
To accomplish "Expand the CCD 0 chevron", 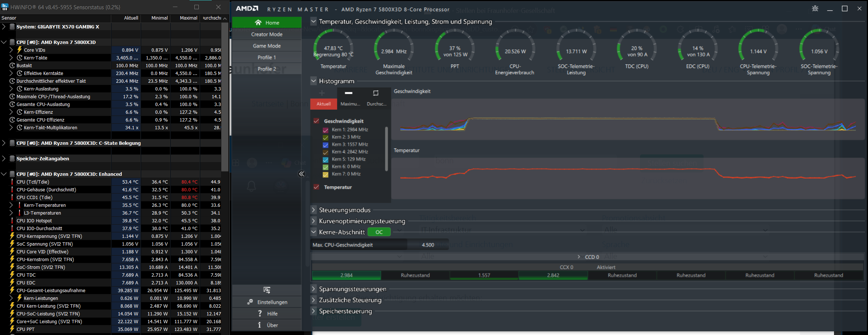I will 579,257.
